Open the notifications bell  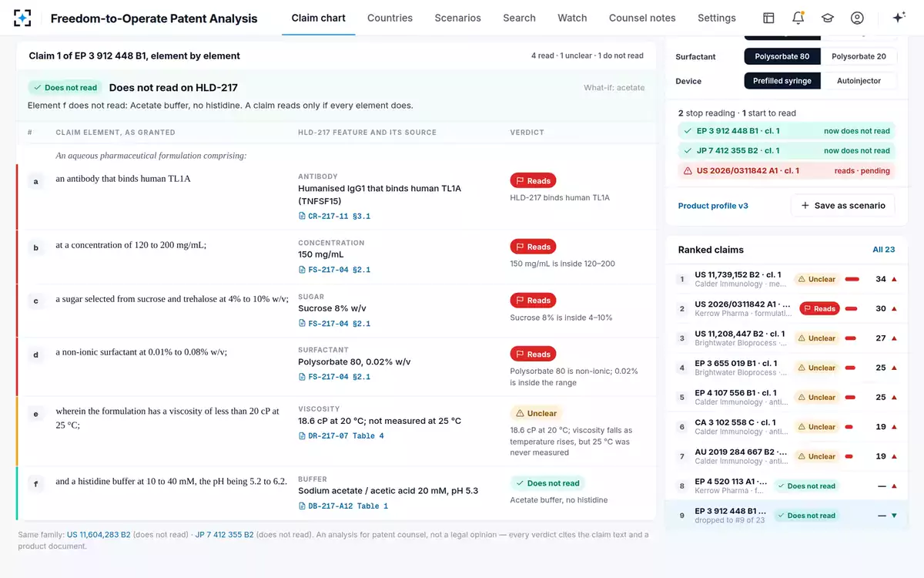pos(798,18)
